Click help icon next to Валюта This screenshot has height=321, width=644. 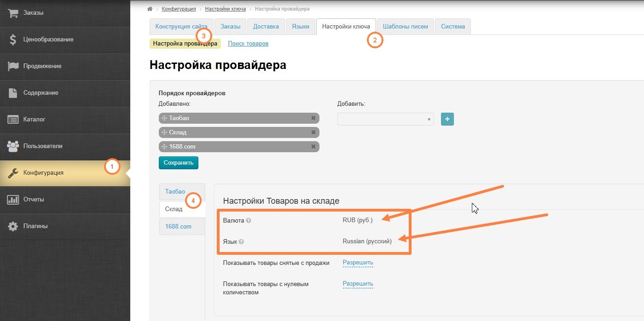[x=249, y=221]
